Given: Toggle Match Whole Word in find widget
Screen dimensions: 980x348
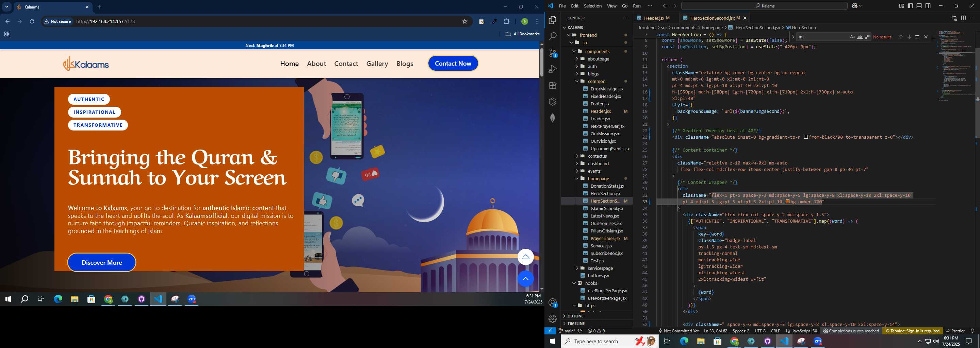Looking at the screenshot, I should pos(860,37).
